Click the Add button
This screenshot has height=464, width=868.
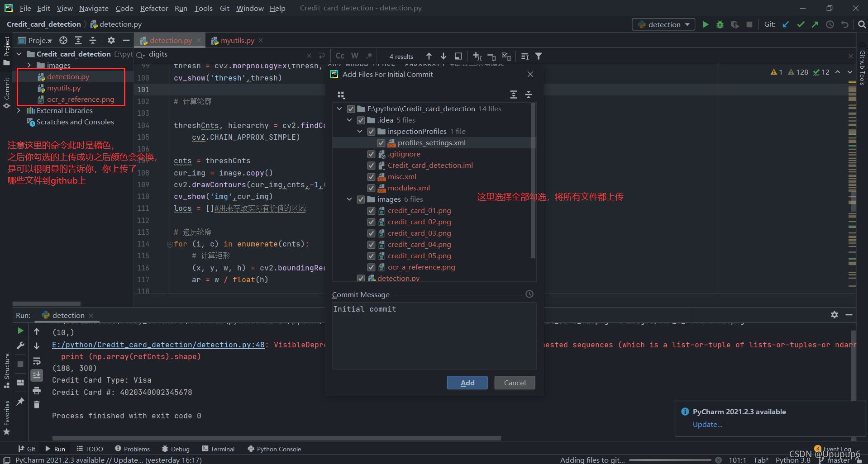pos(467,383)
